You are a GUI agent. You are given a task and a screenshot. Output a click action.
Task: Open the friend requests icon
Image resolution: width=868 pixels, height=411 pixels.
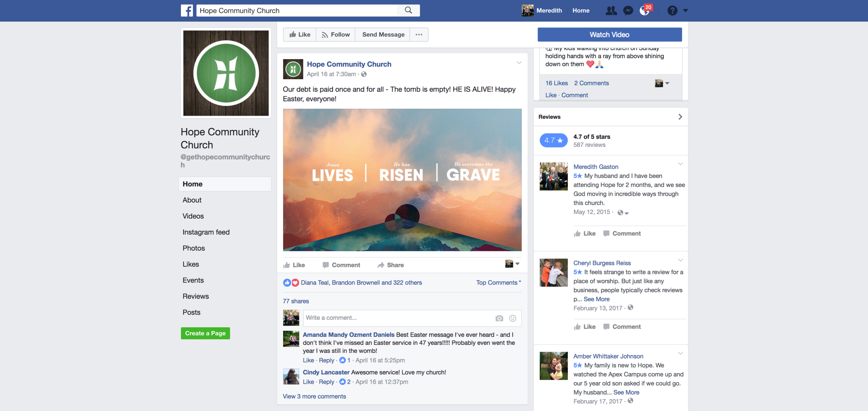[x=611, y=10]
